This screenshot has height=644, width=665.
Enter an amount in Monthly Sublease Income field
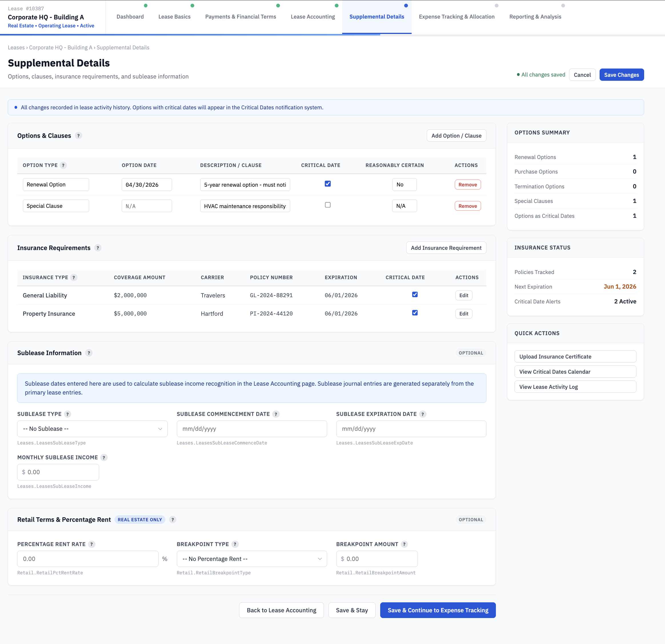coord(58,472)
